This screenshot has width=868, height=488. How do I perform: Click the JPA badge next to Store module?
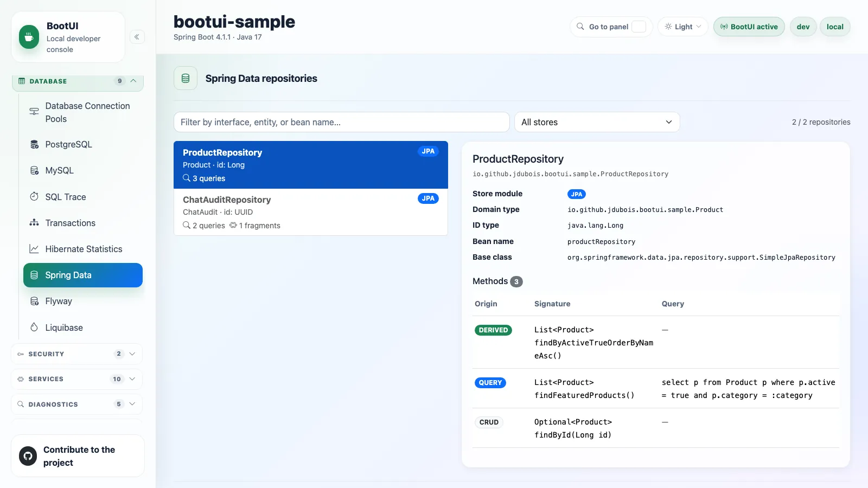pos(577,194)
